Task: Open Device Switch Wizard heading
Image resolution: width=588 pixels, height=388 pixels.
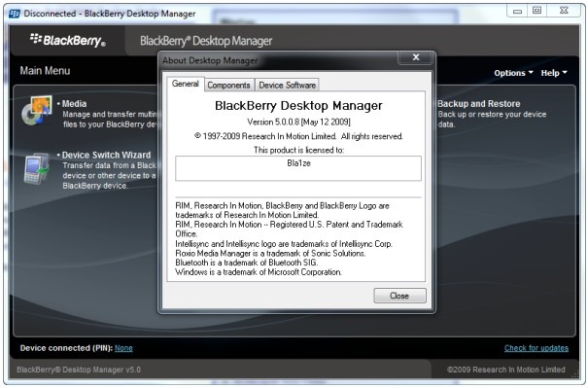Action: click(106, 155)
